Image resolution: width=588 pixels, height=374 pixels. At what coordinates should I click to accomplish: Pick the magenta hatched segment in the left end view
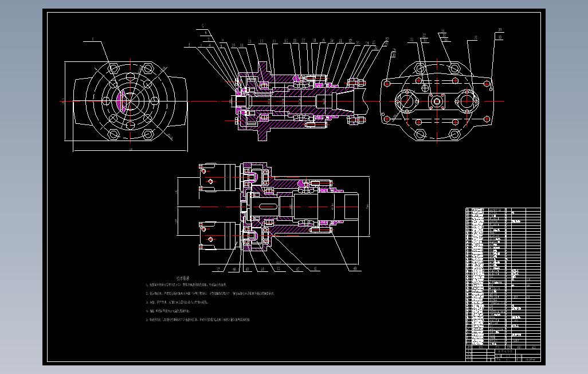pyautogui.click(x=120, y=102)
